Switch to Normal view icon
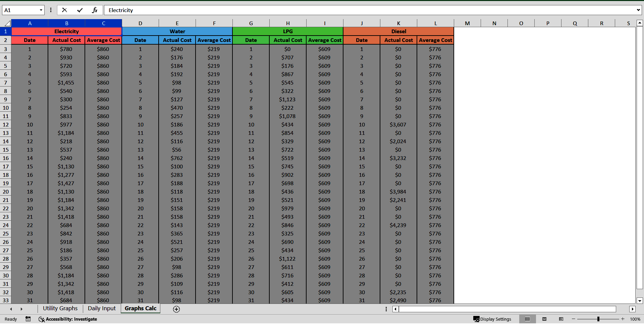644x324 pixels. click(x=527, y=319)
